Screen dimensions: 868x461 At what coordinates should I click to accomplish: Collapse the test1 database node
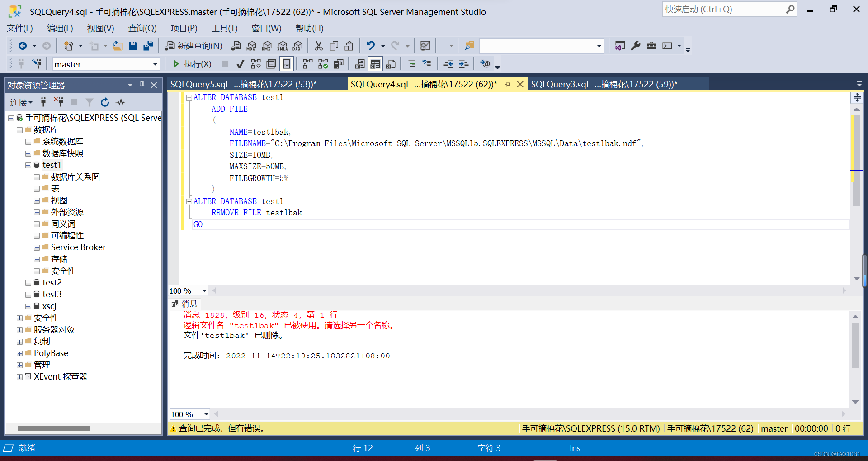tap(28, 166)
